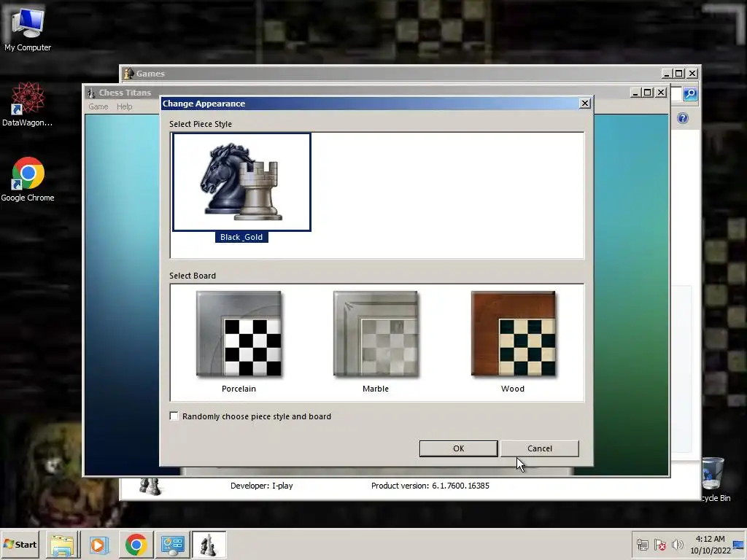Open Chrome from the taskbar
The height and width of the screenshot is (560, 747).
(136, 545)
